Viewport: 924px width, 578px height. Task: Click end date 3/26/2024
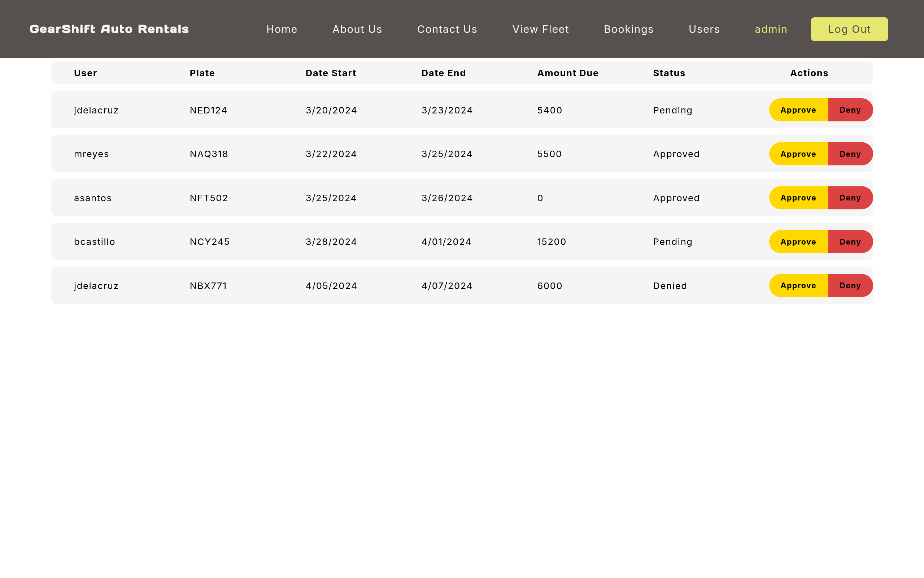coord(447,198)
